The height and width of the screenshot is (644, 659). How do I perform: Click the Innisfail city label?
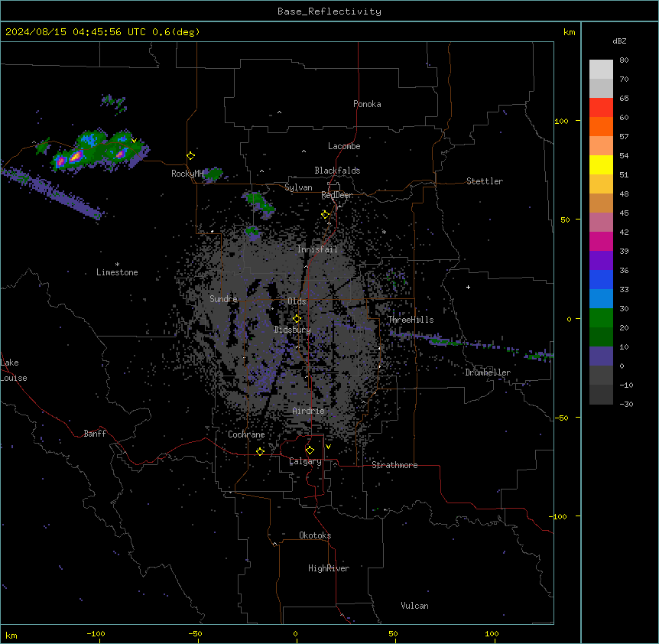coord(317,249)
